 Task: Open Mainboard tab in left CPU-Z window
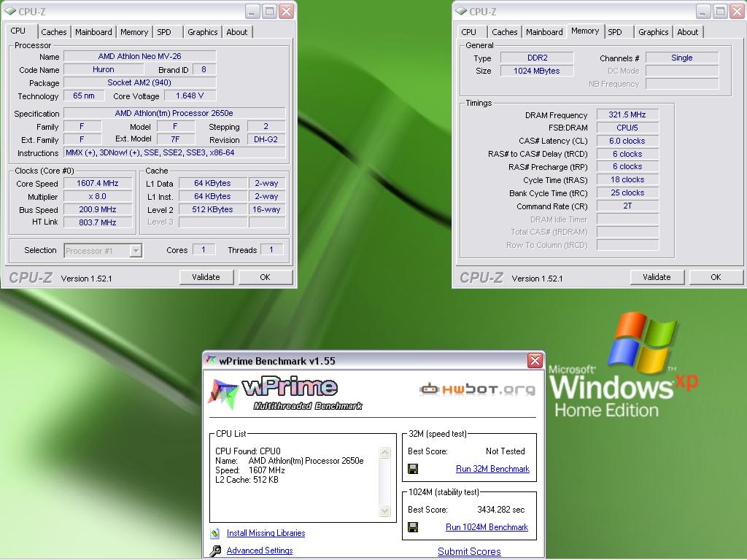click(93, 32)
